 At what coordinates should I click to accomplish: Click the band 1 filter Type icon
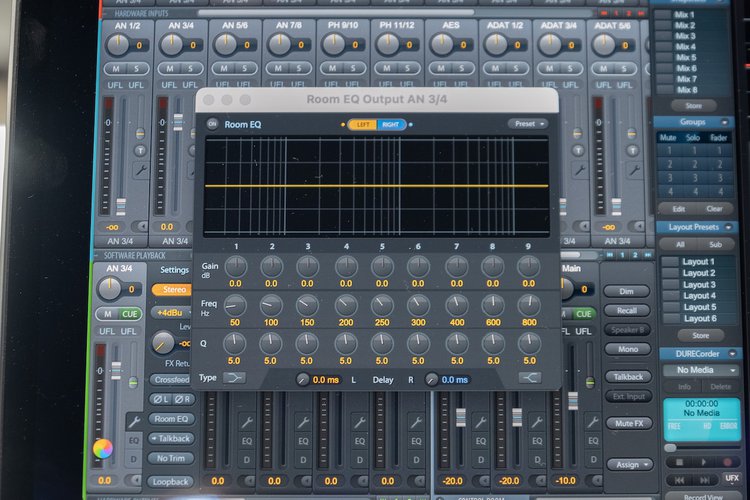pos(234,378)
